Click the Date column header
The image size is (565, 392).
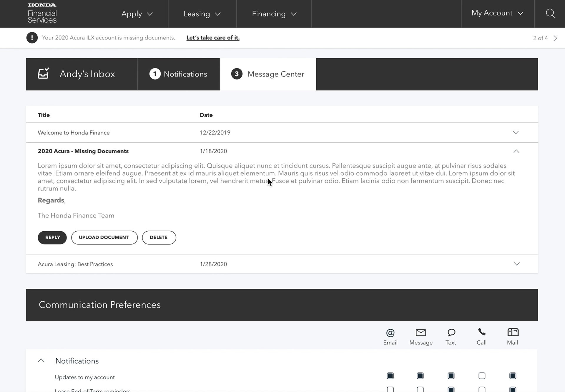click(x=206, y=115)
